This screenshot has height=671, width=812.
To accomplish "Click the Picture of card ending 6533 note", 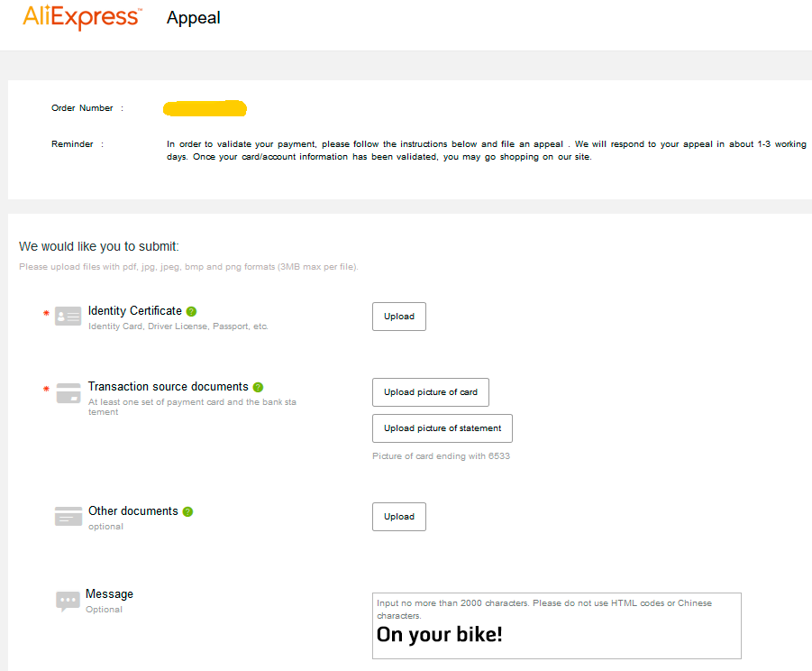I will [442, 456].
